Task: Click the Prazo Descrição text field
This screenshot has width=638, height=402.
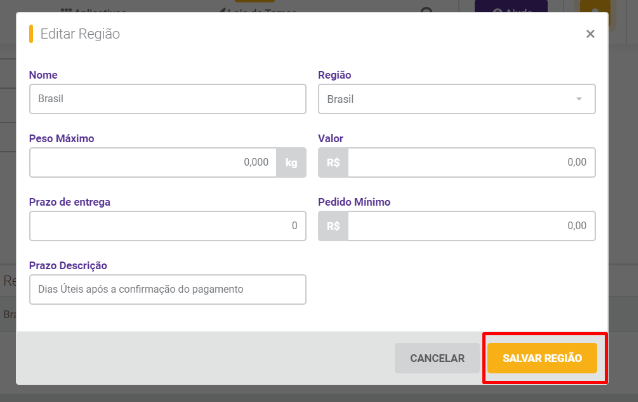Action: point(168,289)
